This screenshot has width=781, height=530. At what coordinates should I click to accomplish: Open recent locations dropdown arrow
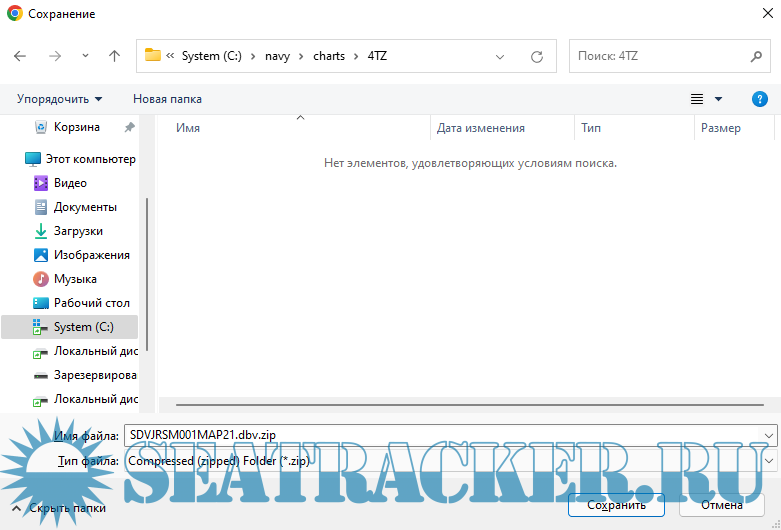pyautogui.click(x=85, y=57)
